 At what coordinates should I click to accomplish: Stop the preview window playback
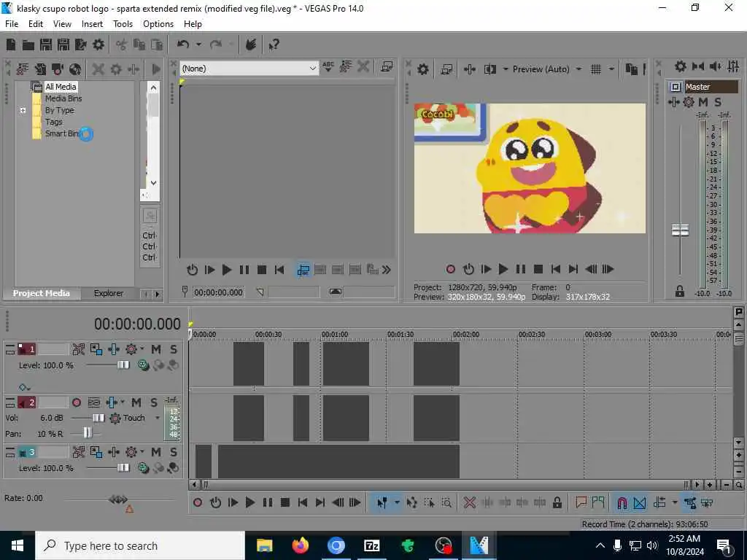(538, 270)
